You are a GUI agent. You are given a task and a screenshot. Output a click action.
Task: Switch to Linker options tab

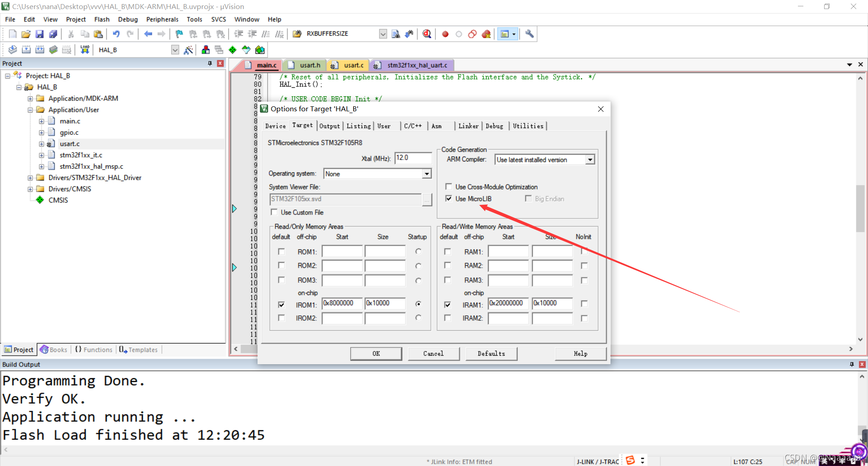point(468,126)
